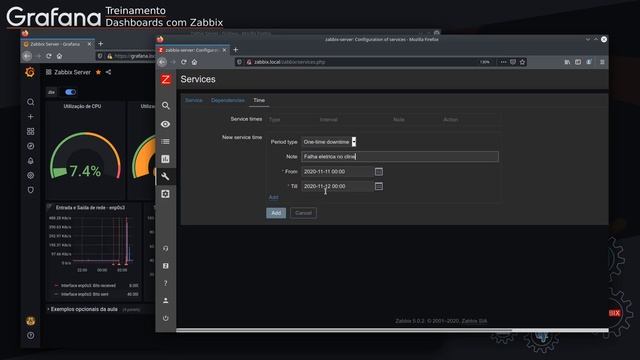
Task: Click the Bits sent legend entry
Action: click(x=84, y=294)
